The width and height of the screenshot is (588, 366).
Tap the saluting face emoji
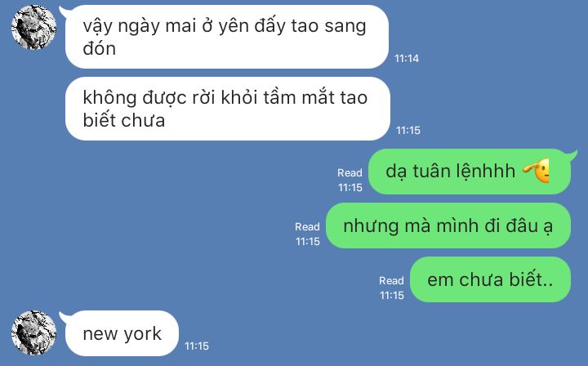click(537, 171)
